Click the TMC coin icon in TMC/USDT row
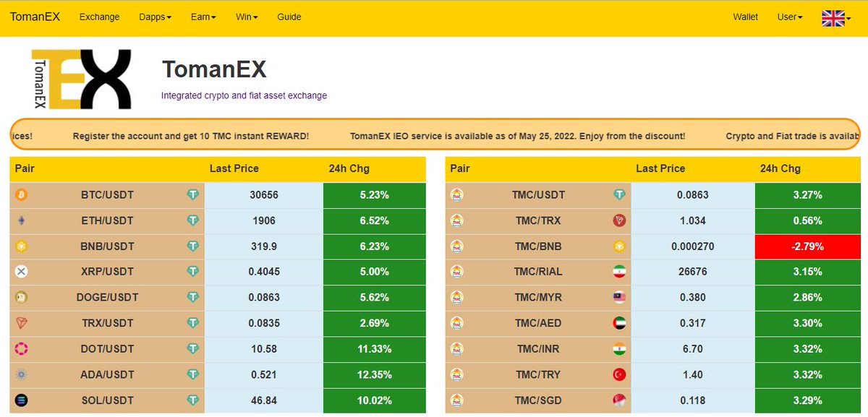 coord(457,195)
